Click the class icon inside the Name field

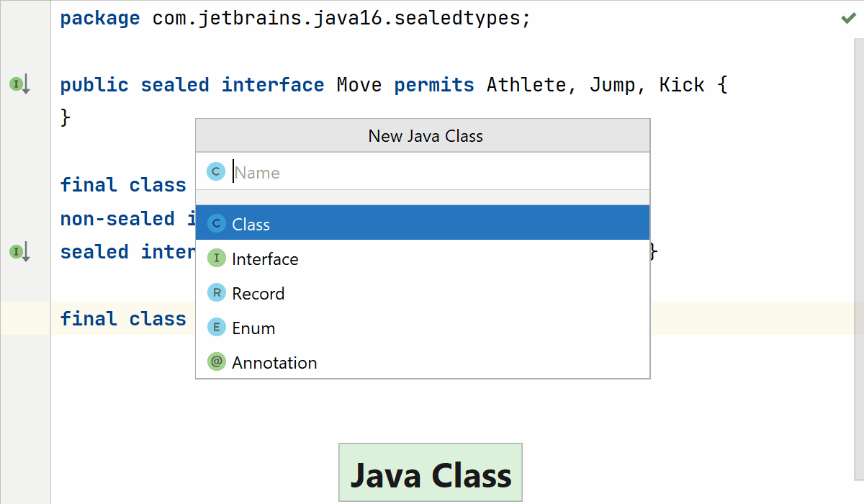pos(215,171)
